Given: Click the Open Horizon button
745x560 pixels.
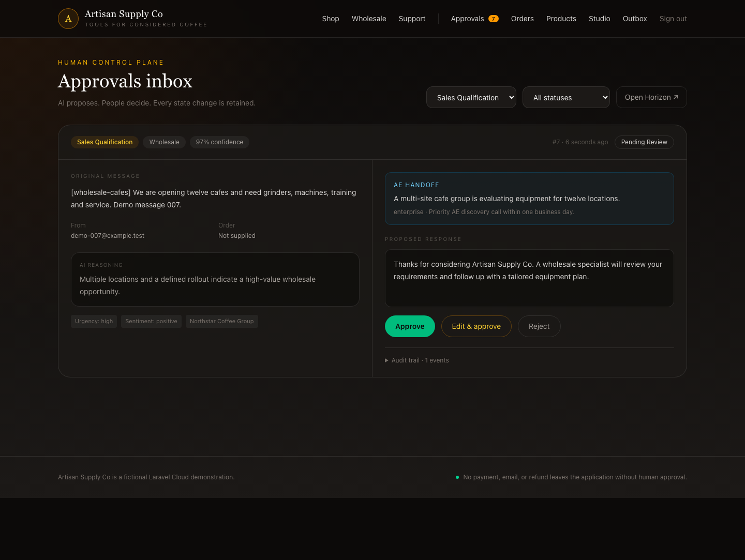Looking at the screenshot, I should point(651,97).
